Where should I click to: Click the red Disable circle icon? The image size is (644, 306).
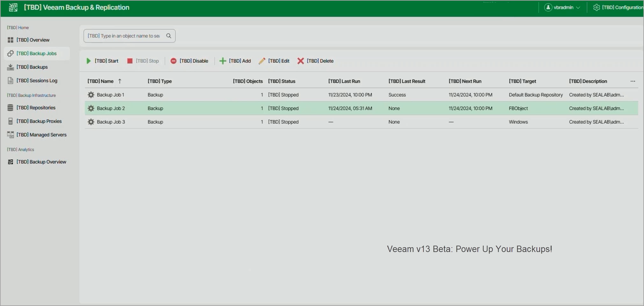click(173, 61)
